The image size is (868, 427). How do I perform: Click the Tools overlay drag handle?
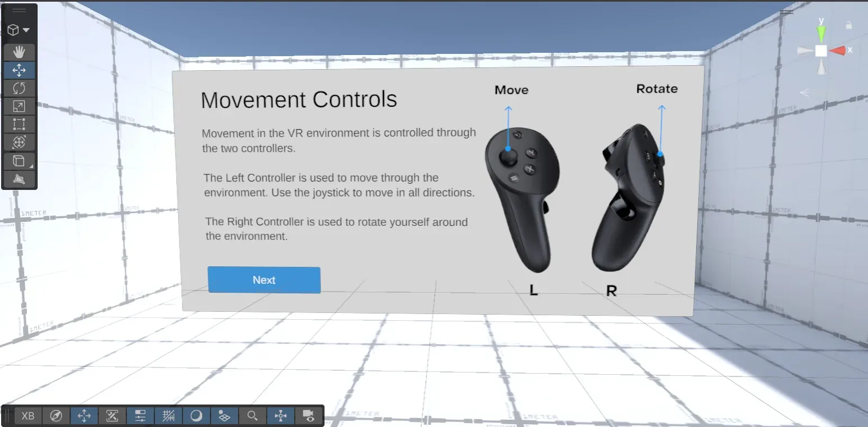tap(19, 10)
